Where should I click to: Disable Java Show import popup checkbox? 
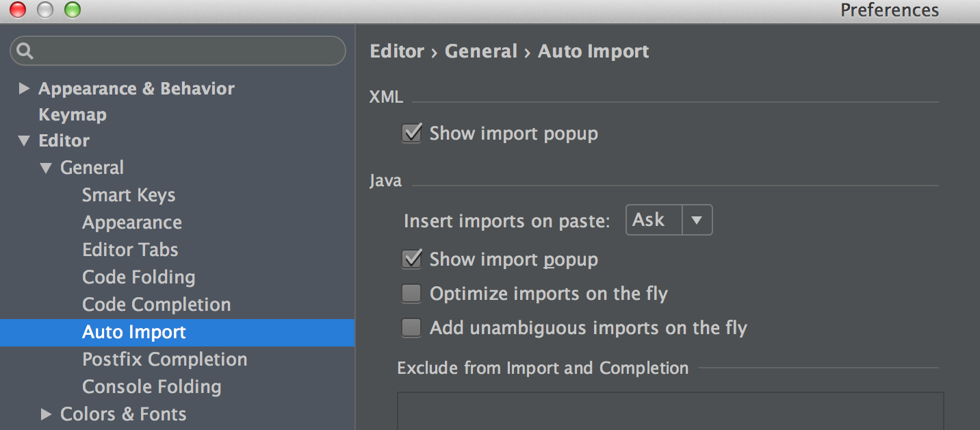pos(411,259)
